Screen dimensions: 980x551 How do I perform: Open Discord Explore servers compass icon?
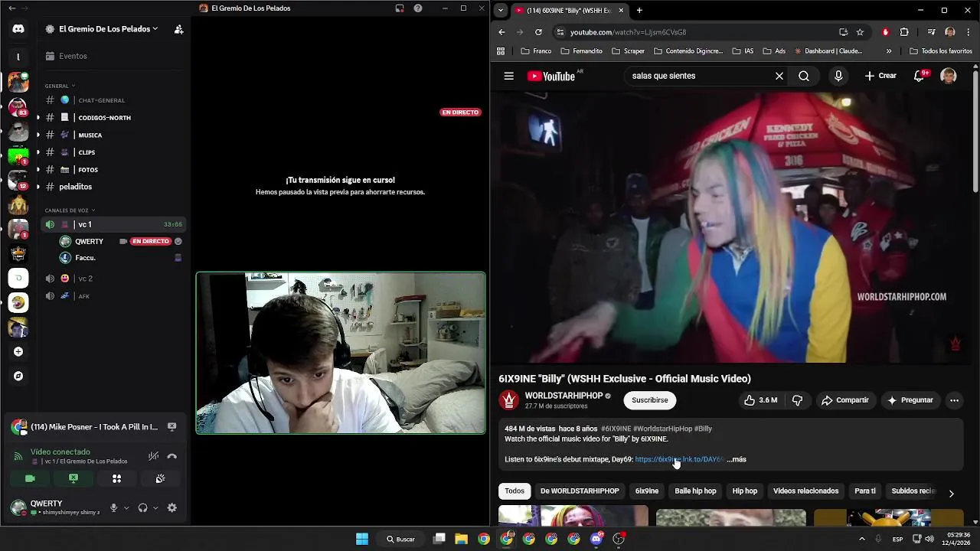pos(18,377)
